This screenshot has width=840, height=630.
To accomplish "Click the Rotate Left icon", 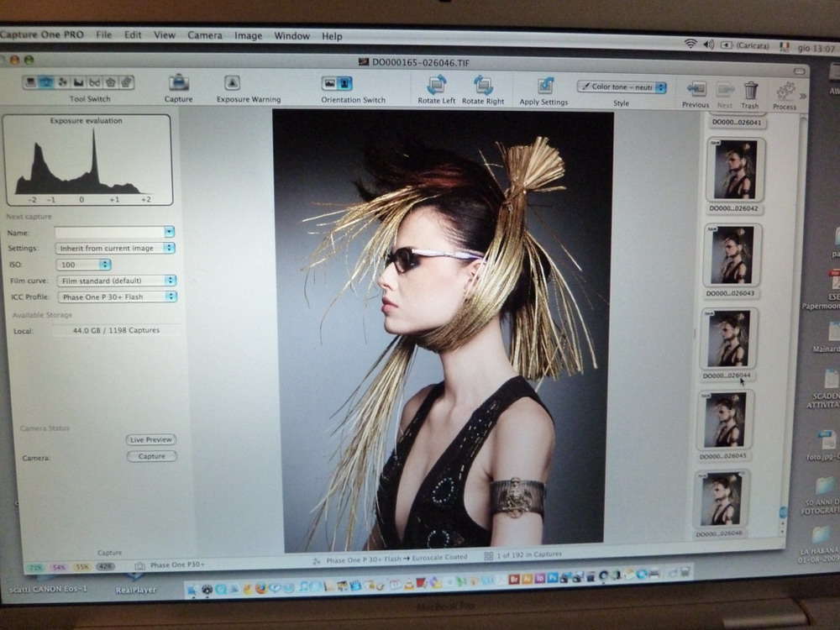I will [436, 85].
